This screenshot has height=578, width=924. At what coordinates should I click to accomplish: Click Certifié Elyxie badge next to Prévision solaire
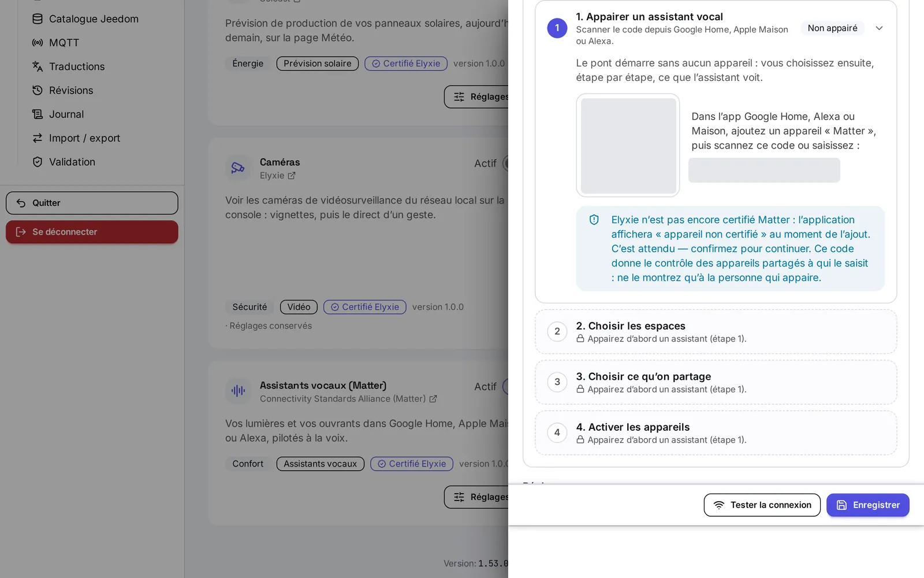tap(406, 64)
